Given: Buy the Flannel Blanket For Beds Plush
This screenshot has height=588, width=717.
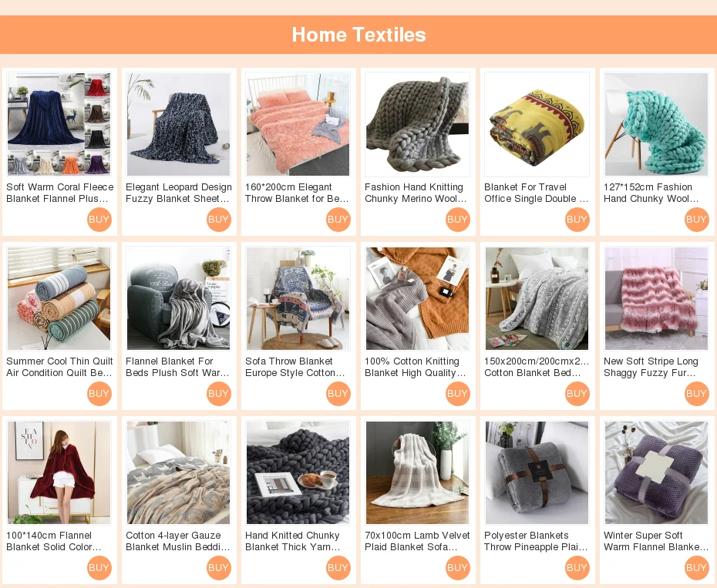Looking at the screenshot, I should pyautogui.click(x=219, y=394).
